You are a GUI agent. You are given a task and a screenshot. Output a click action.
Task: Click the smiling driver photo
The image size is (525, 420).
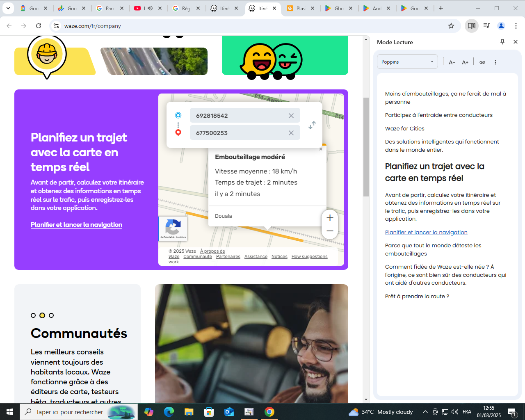(251, 344)
